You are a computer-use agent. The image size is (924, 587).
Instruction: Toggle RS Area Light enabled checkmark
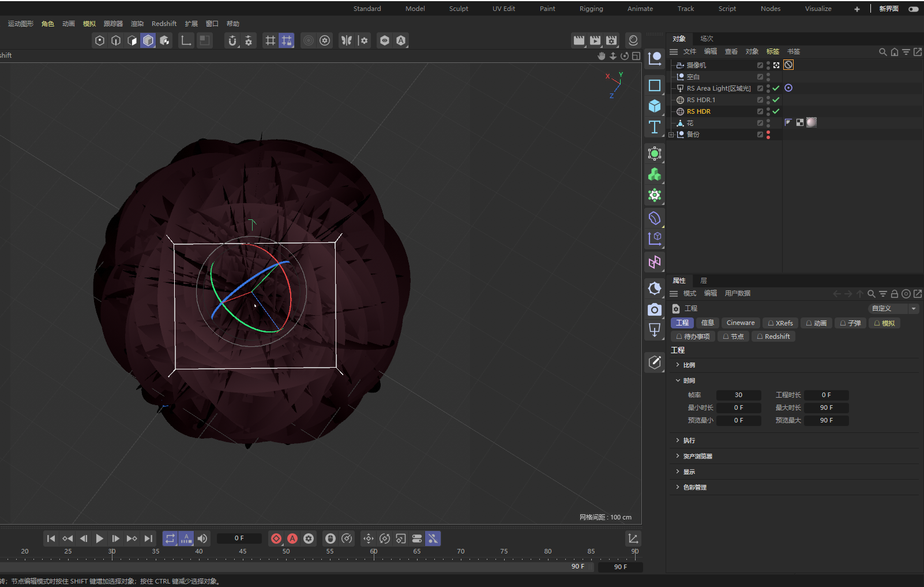776,88
